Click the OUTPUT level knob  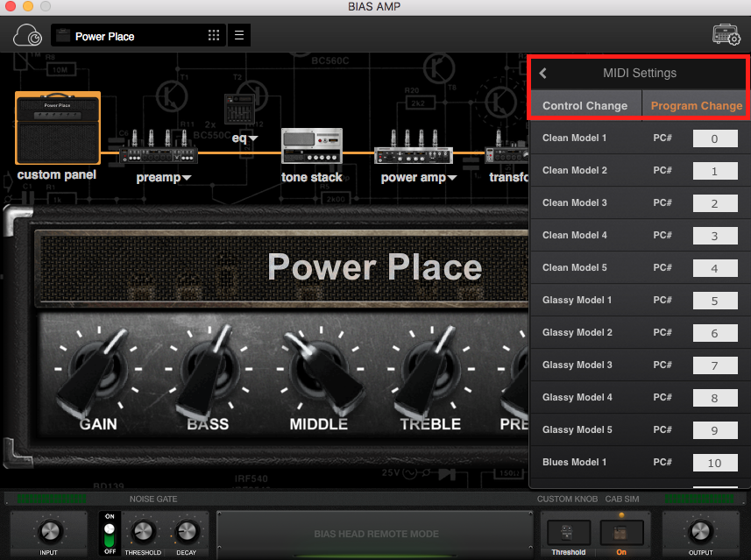point(700,531)
